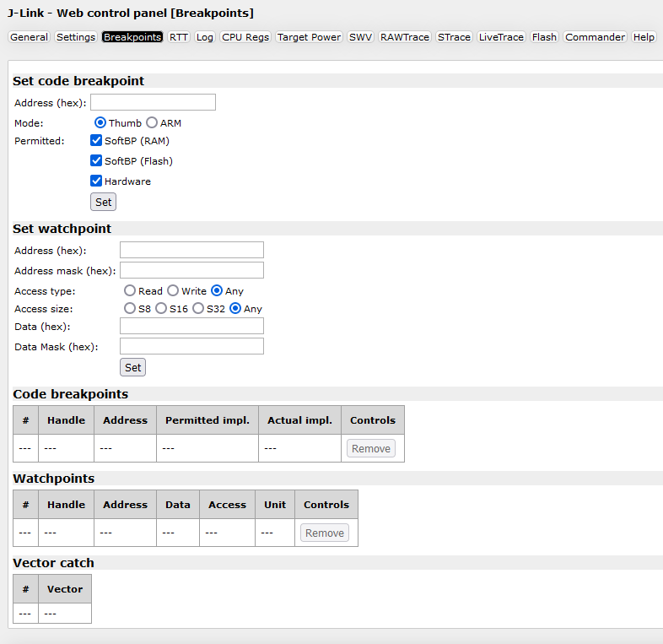Disable the Hardware breakpoint checkbox

[96, 181]
